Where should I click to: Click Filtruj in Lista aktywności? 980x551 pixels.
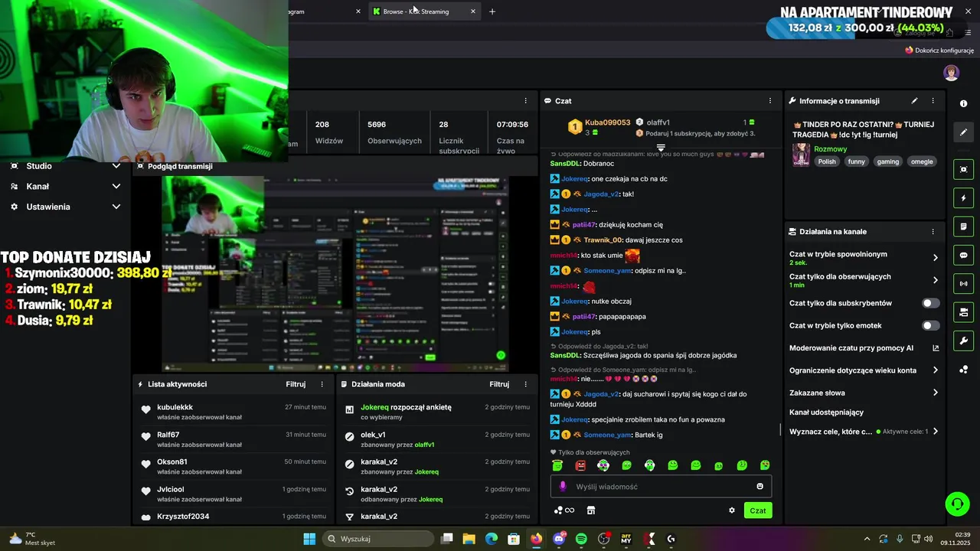(x=296, y=384)
